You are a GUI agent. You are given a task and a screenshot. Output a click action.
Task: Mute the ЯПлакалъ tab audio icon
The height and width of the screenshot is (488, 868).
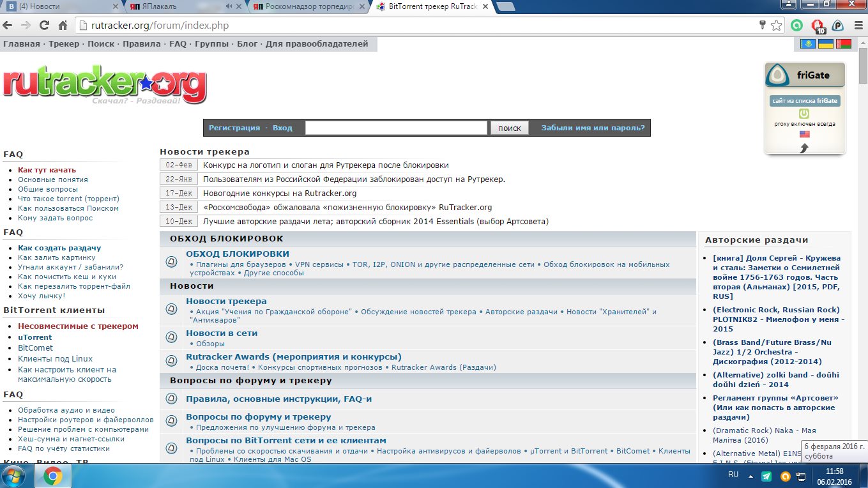coord(229,6)
